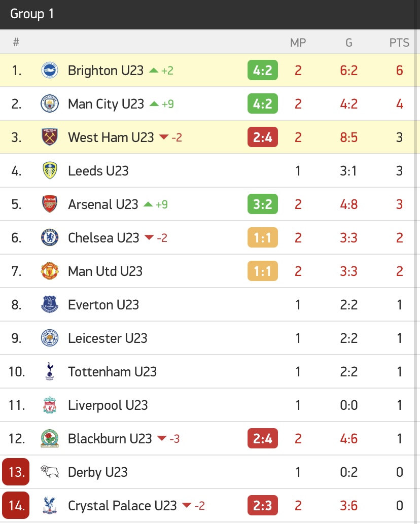Screen dimensions: 420x524
Task: Click the Man City U23 club crest
Action: (x=50, y=104)
